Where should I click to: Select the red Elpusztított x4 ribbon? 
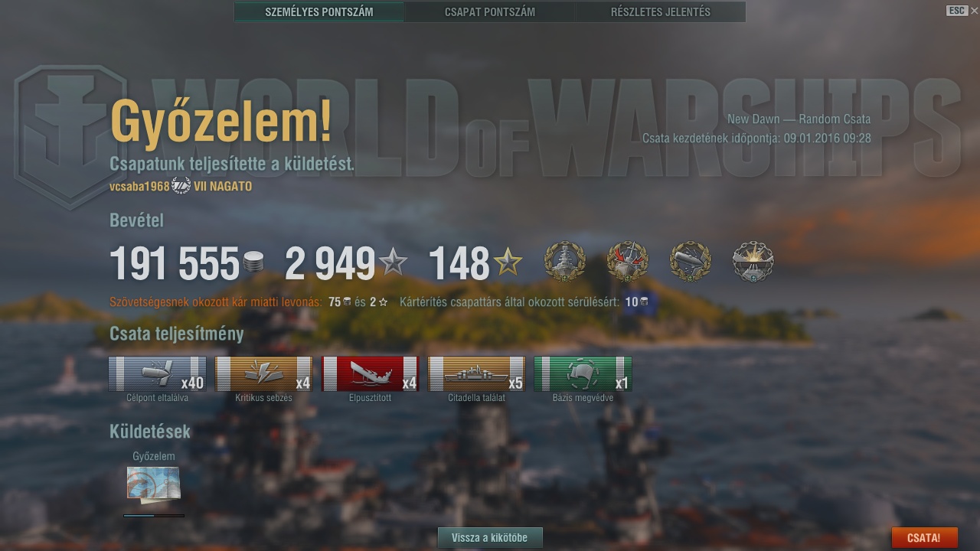pos(370,374)
